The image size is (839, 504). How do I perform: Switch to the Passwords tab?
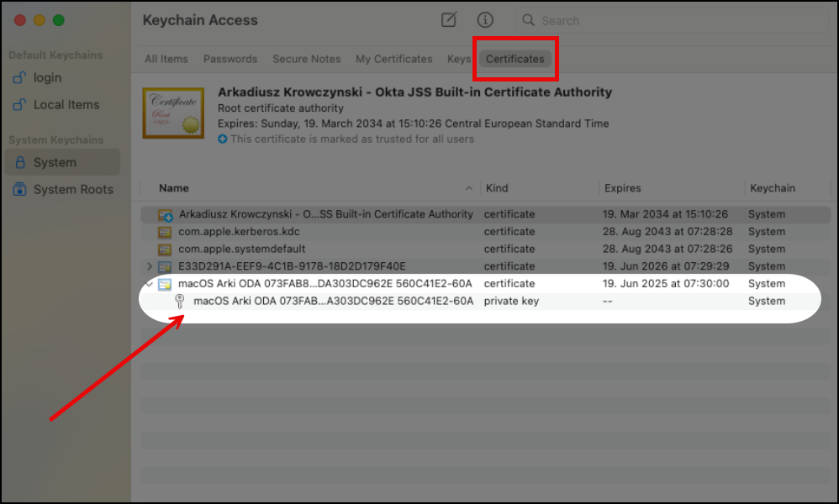[230, 59]
